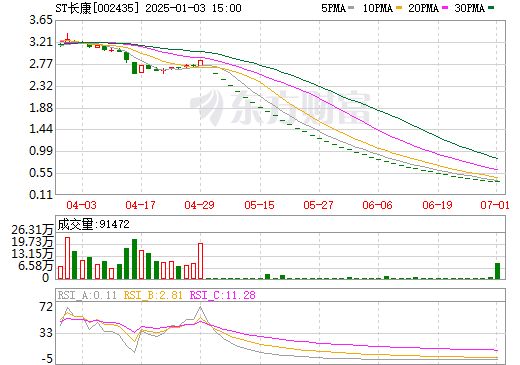Click the 1.44 price axis label

pos(41,129)
